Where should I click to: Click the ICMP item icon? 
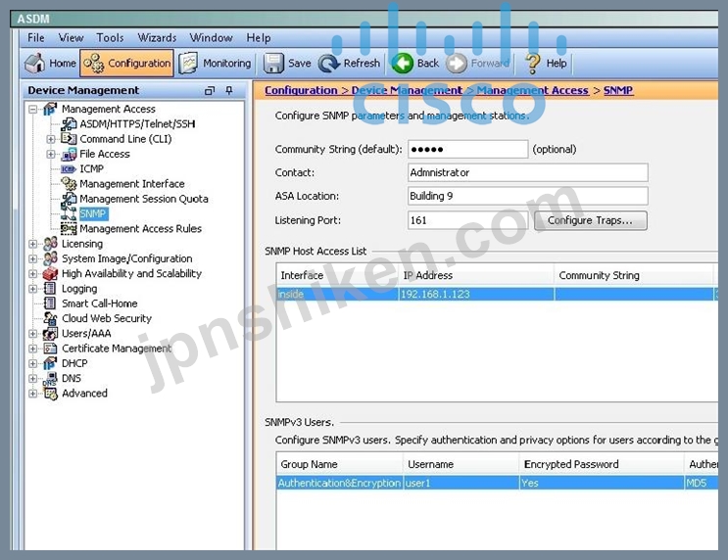(69, 169)
